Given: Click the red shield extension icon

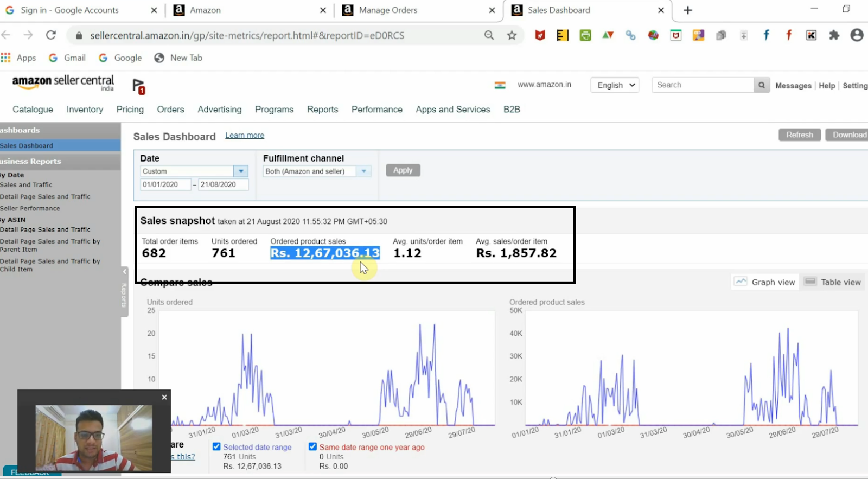Looking at the screenshot, I should [540, 35].
